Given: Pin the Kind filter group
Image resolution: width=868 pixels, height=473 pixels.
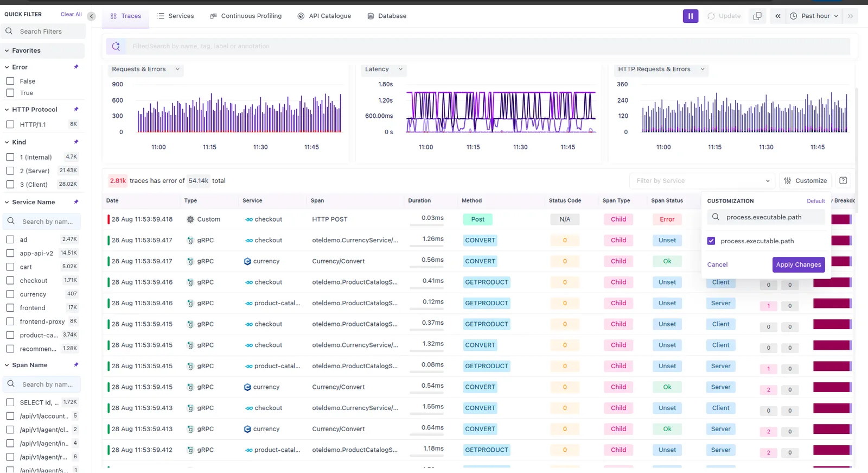Looking at the screenshot, I should tap(76, 142).
